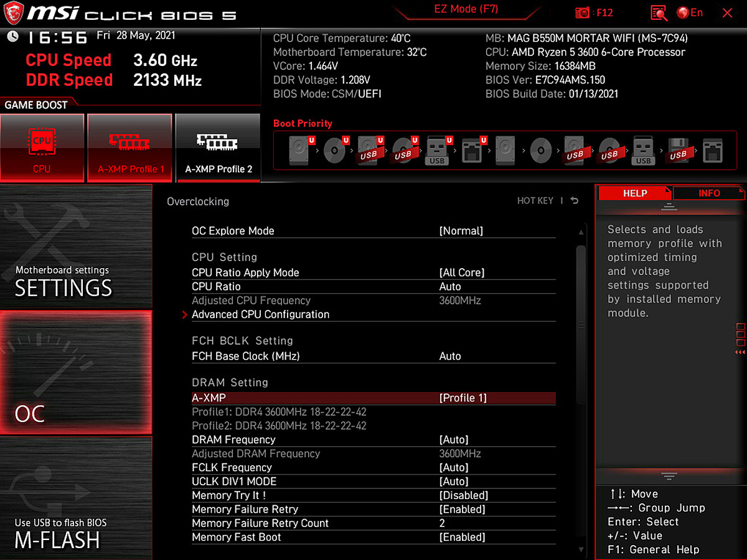Select the UEFI USB CD/DVD boot icon
The width and height of the screenshot is (747, 560).
coord(403,150)
